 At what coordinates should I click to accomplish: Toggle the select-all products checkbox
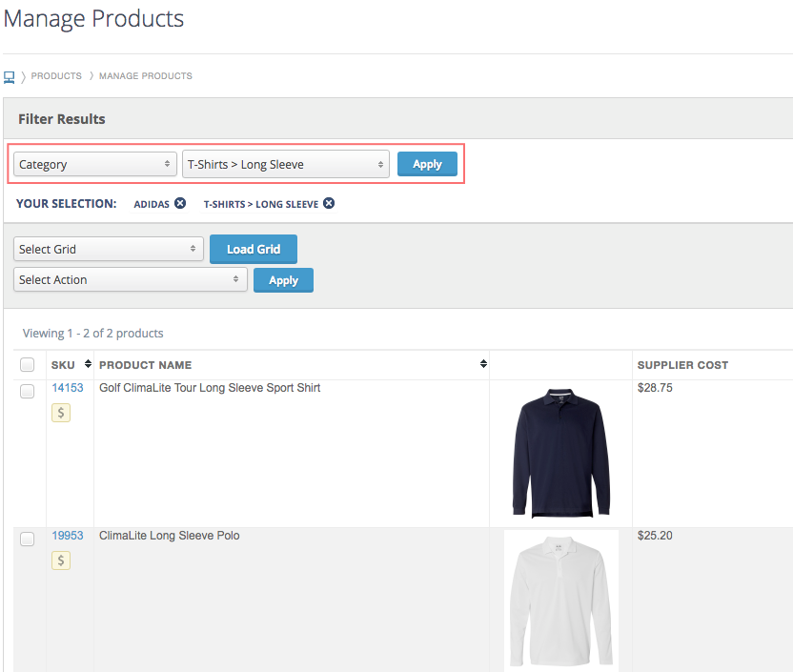click(28, 364)
